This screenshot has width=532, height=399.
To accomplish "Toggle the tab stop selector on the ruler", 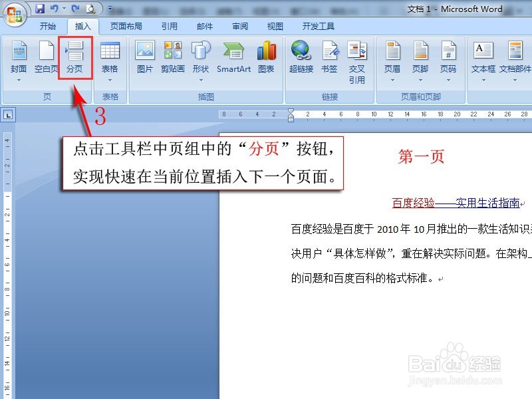I will tap(7, 114).
